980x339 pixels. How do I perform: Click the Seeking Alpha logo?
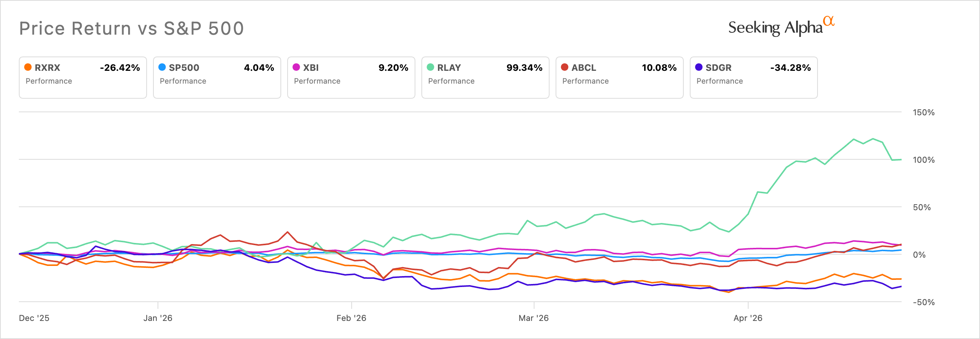[x=775, y=28]
